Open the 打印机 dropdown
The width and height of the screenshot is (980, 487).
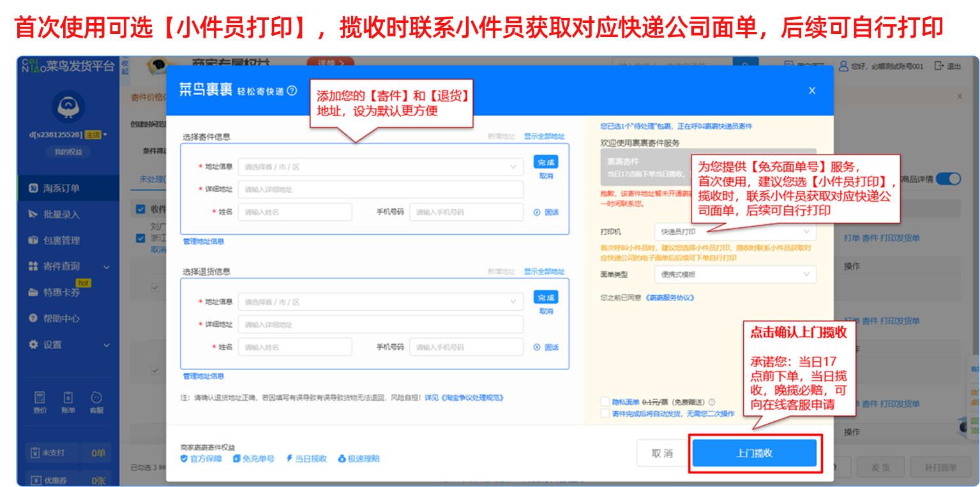(735, 231)
